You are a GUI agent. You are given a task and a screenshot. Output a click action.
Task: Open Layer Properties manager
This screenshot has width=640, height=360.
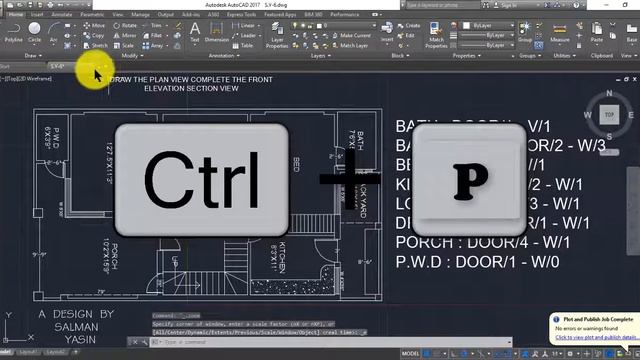point(277,36)
